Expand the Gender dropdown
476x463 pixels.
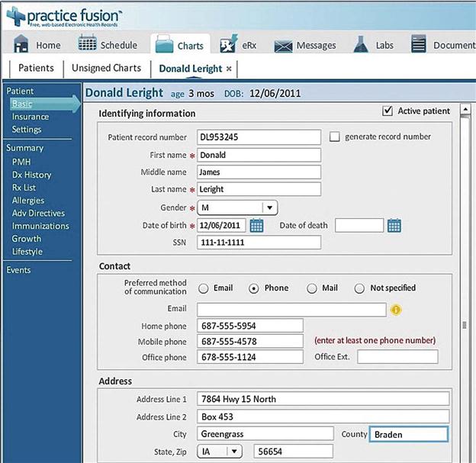(x=269, y=207)
